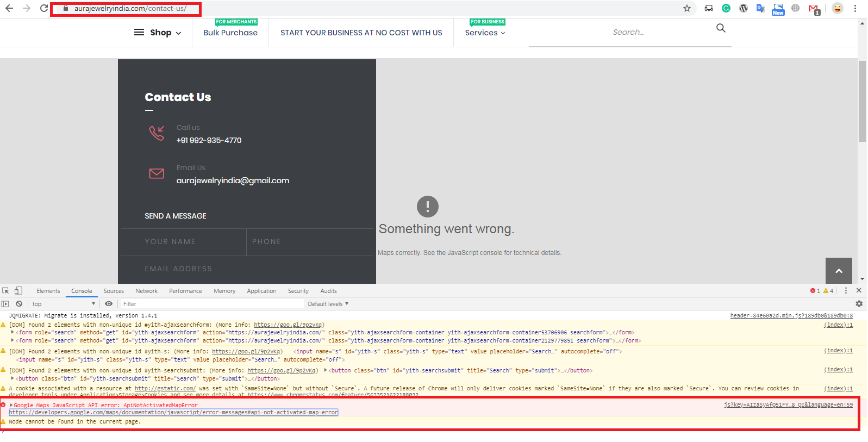The height and width of the screenshot is (442, 868).
Task: Click the Phone input field
Action: (310, 242)
